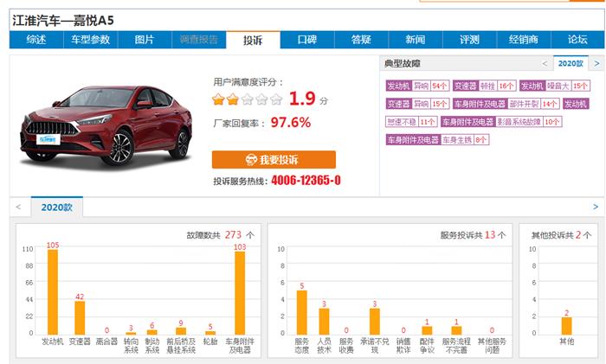The image size is (606, 364).
Task: Click previous arrow in 典型故障 panel
Action: [545, 64]
